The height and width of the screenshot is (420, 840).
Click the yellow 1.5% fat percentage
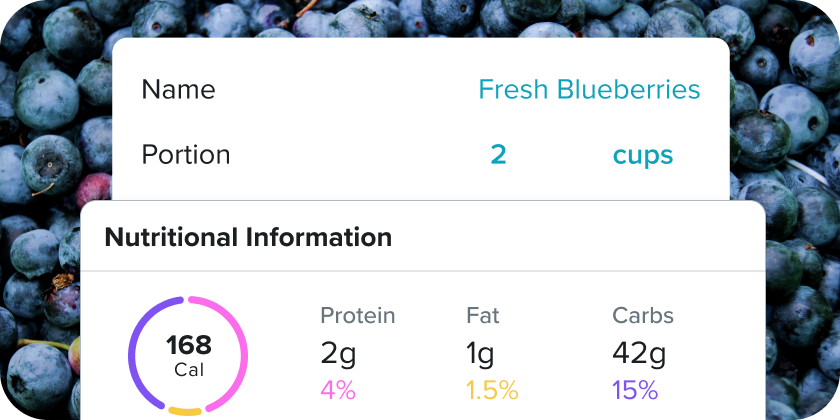[493, 389]
